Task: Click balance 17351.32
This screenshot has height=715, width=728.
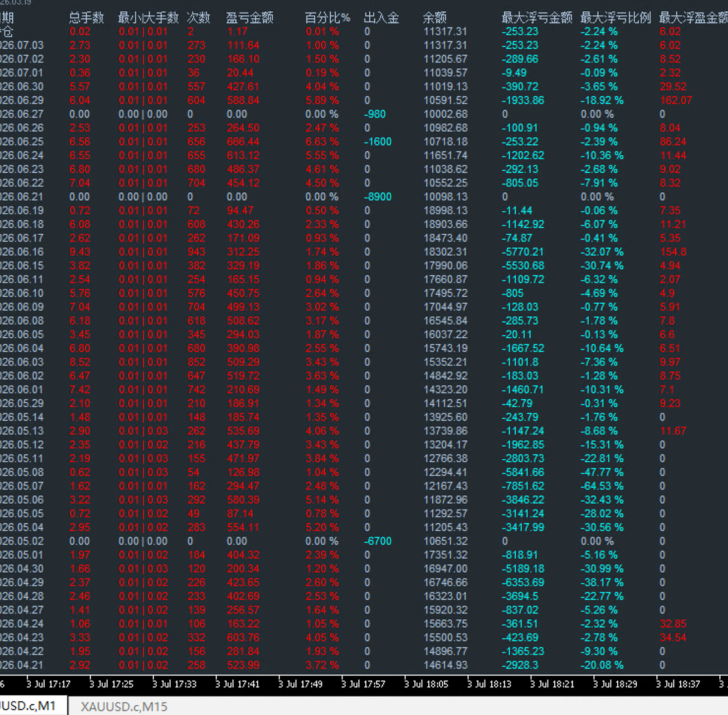Action: (x=445, y=555)
